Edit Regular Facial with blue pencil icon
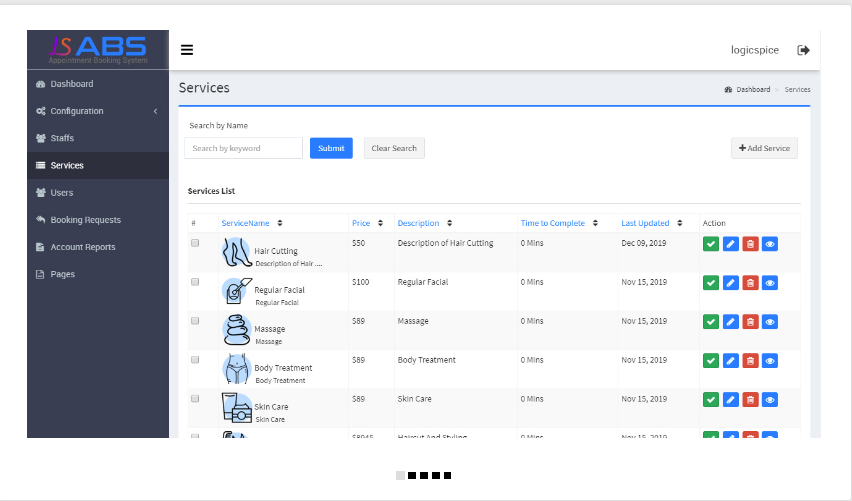This screenshot has width=852, height=501. coord(730,283)
